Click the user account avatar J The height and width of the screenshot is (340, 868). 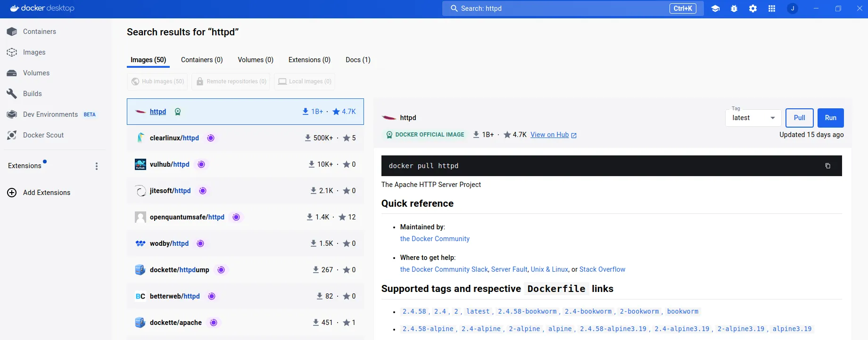[x=793, y=8]
